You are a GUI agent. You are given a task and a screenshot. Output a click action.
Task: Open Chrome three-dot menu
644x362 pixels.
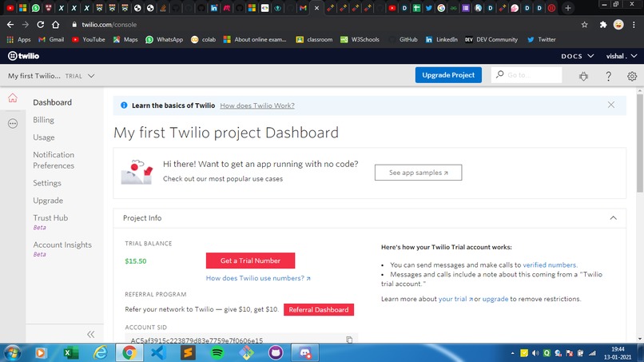coord(634,25)
